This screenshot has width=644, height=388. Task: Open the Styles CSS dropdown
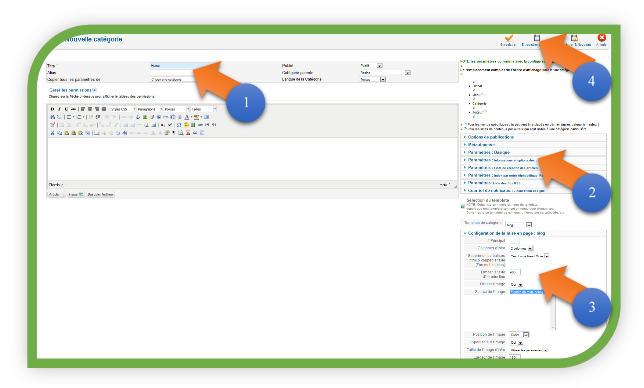(x=122, y=109)
